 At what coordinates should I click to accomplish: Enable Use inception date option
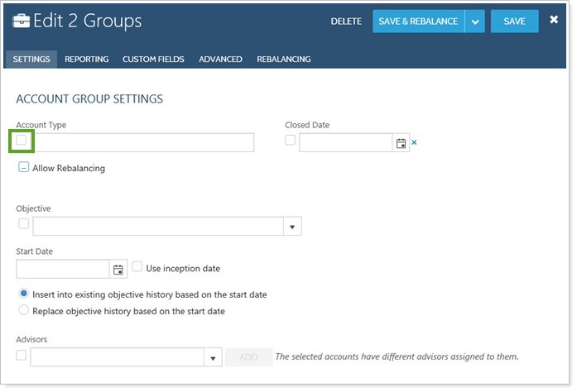point(137,267)
